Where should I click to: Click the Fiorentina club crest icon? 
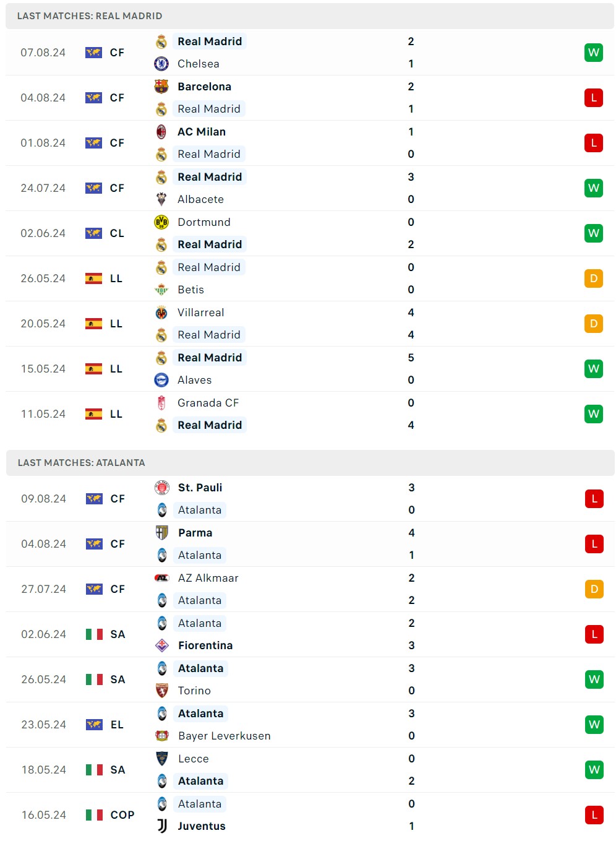pos(162,645)
